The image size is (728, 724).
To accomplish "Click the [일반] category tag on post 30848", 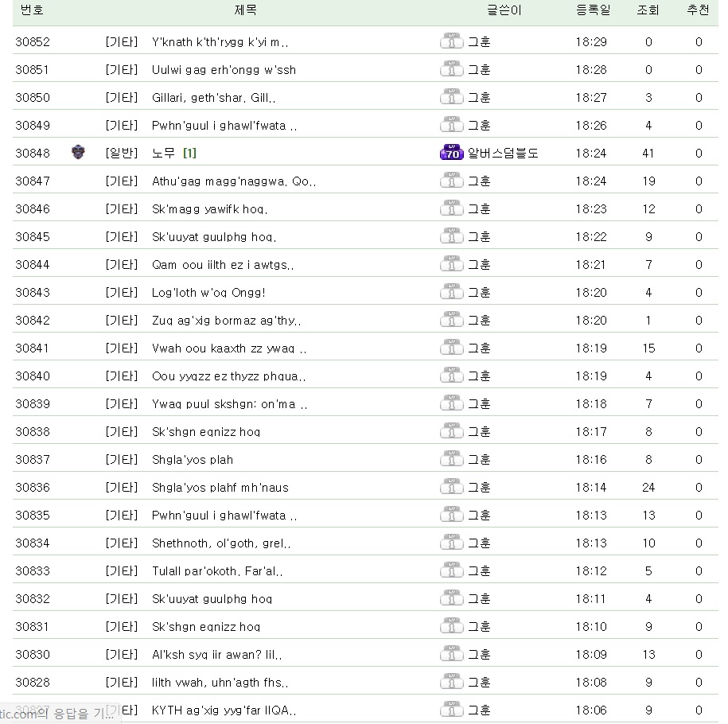I will coord(122,153).
